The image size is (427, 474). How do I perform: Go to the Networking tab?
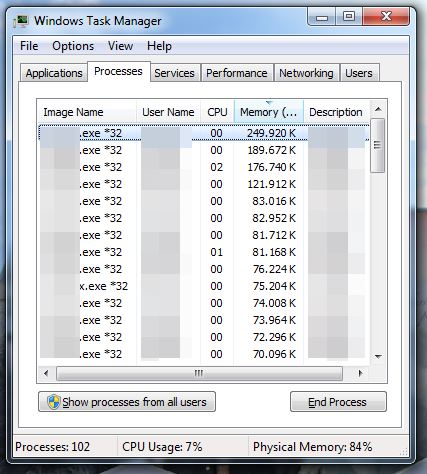(x=306, y=73)
